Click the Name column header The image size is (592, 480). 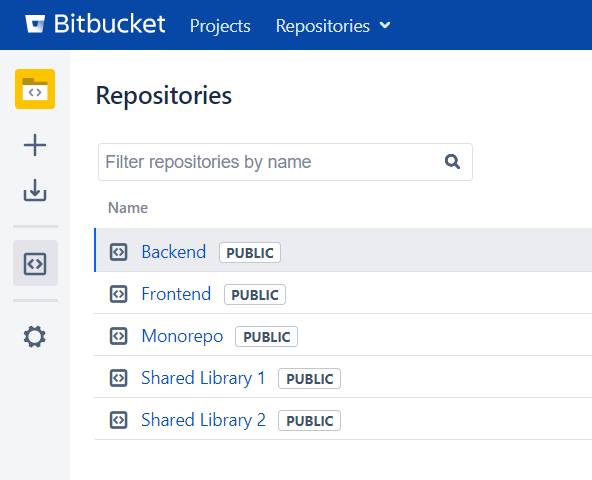[128, 208]
